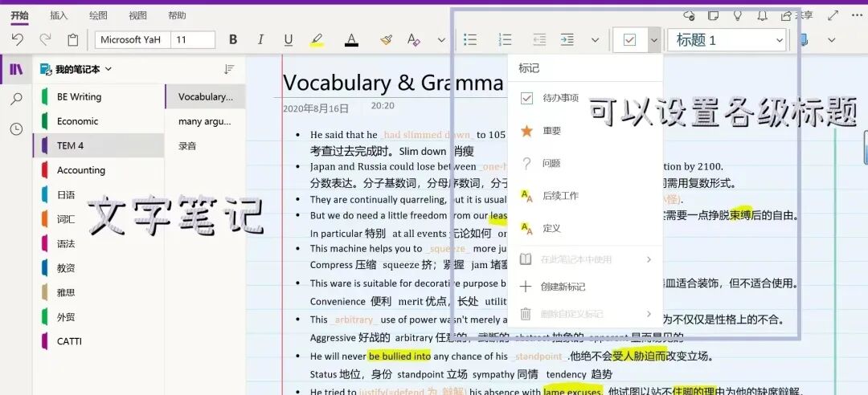Enter full screen mode with arrows icon
The height and width of the screenshot is (395, 868).
(833, 15)
